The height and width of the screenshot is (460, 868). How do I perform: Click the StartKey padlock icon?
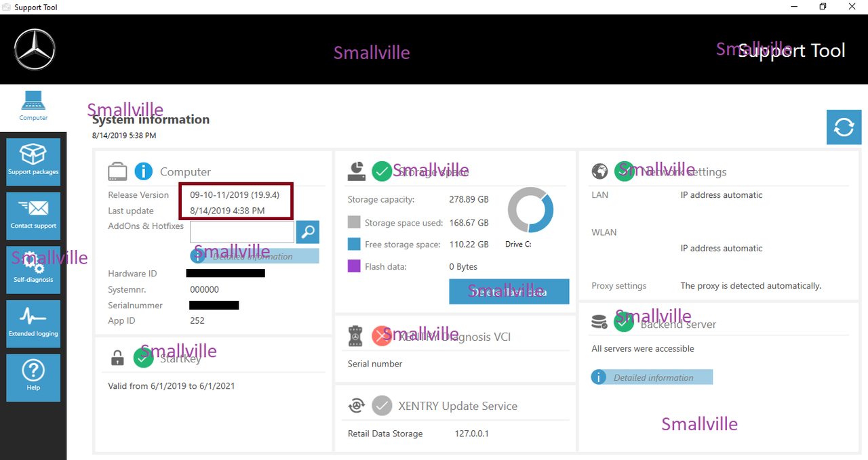(x=117, y=358)
